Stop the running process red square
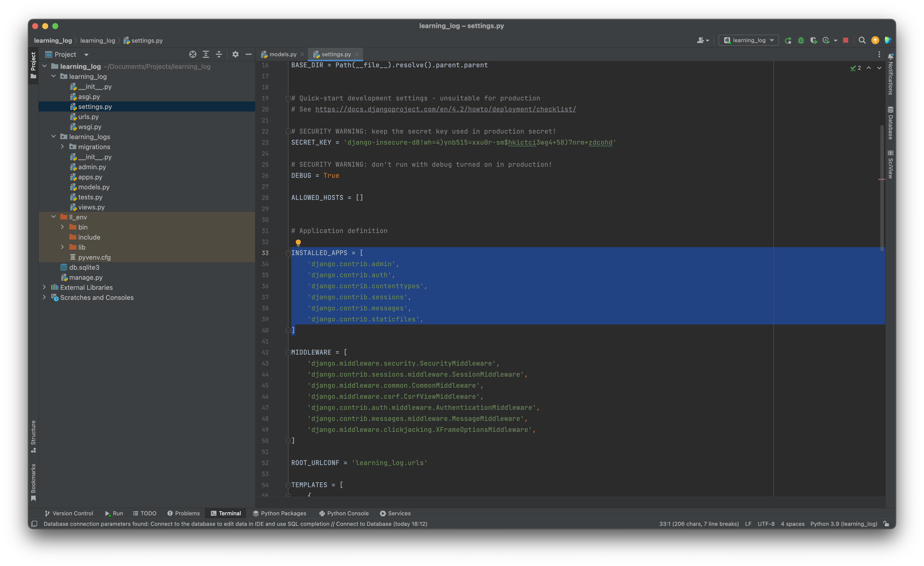Screen dimensions: 924x566 tap(846, 40)
